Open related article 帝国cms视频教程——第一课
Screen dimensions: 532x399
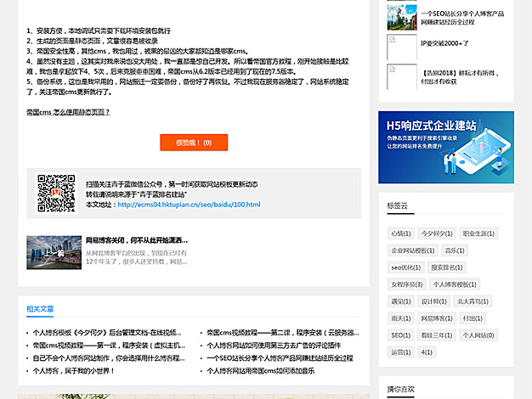109,346
